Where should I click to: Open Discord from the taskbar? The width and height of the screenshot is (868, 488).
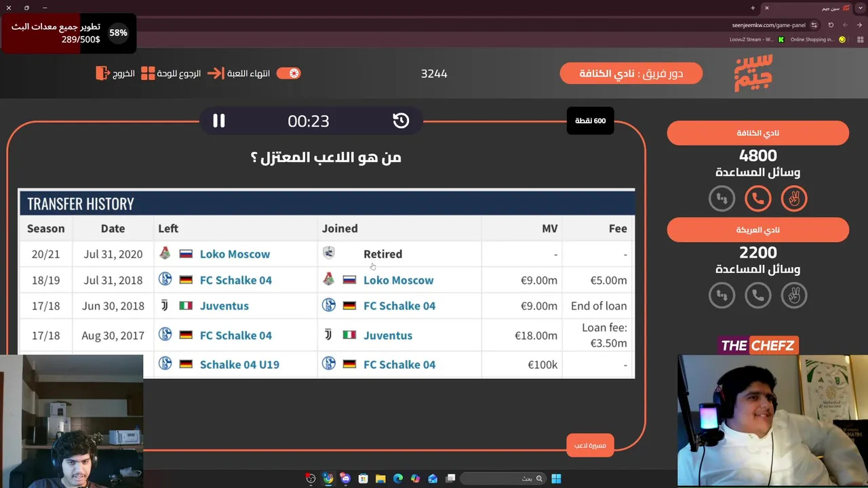[x=346, y=479]
